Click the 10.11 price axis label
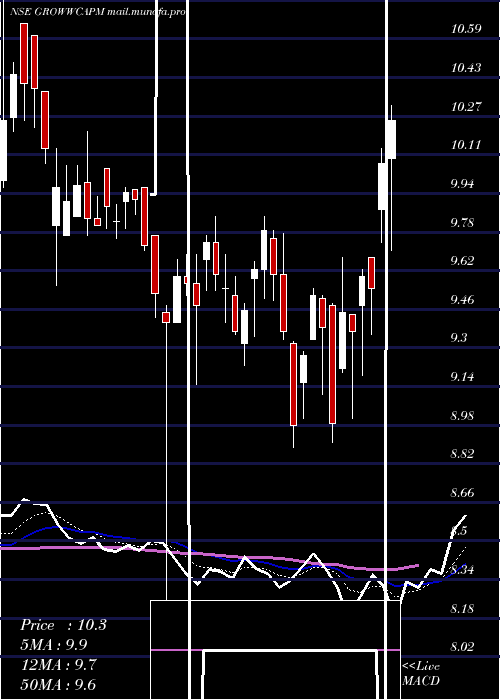Viewport: 500px width, 700px height. click(466, 145)
